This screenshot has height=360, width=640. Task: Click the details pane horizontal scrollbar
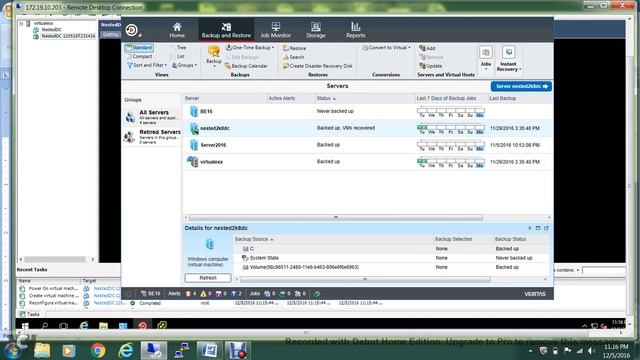click(365, 280)
